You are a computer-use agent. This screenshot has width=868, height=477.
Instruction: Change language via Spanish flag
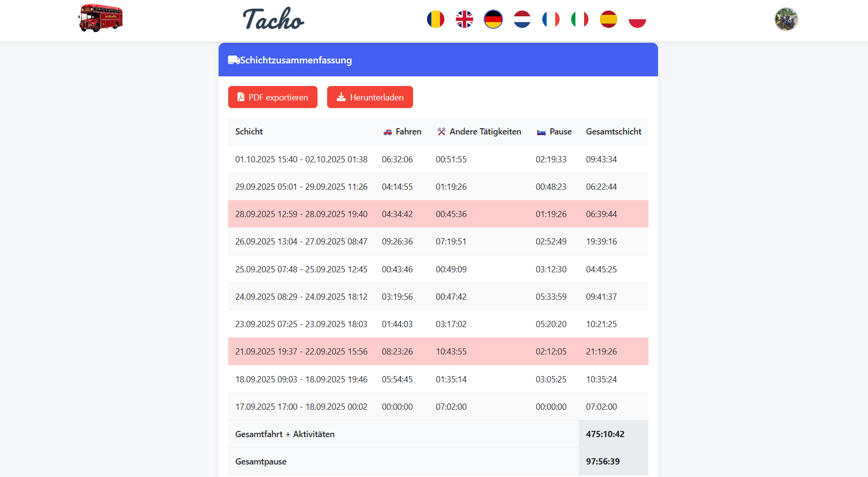pyautogui.click(x=608, y=20)
